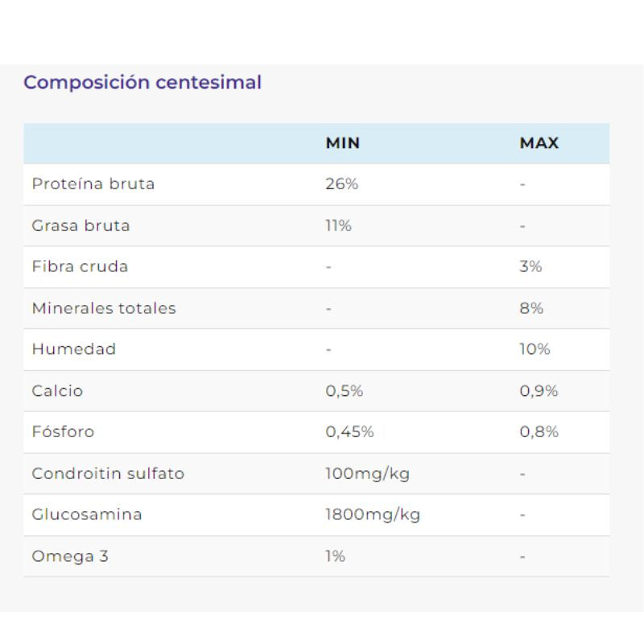Click the Minerales totales row label
Viewport: 644px width, 644px height.
pos(104,308)
